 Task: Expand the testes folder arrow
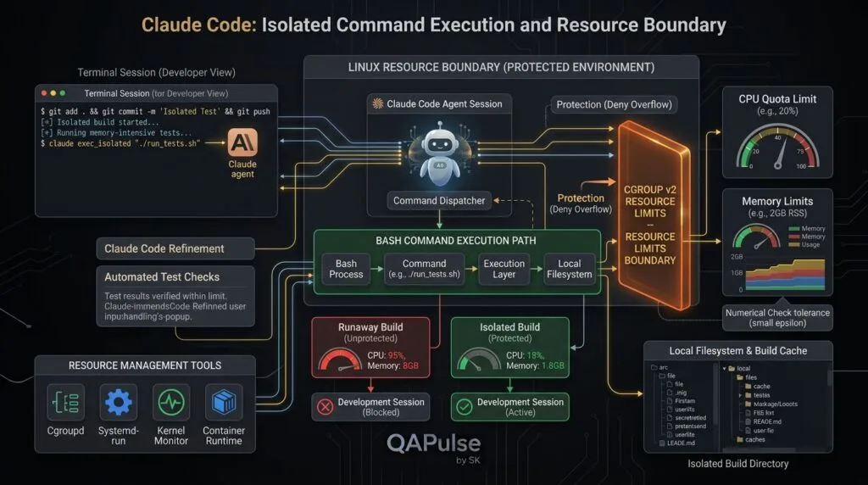point(740,395)
